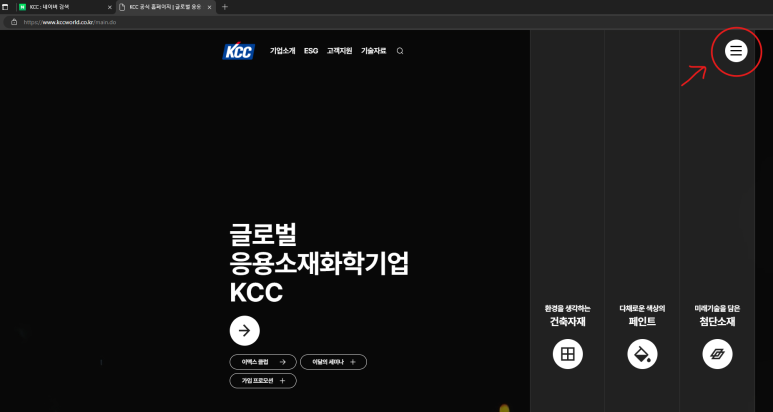773x412 pixels.
Task: Click the lock icon in the address bar
Action: (14, 22)
